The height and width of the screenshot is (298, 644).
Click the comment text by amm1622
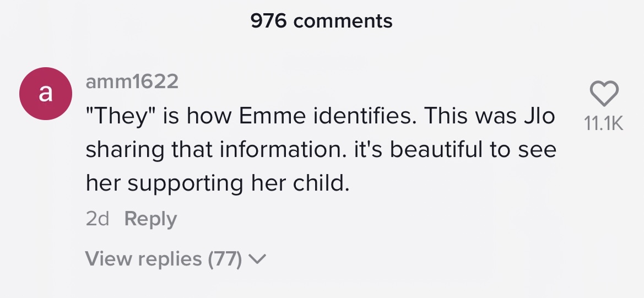pyautogui.click(x=321, y=150)
